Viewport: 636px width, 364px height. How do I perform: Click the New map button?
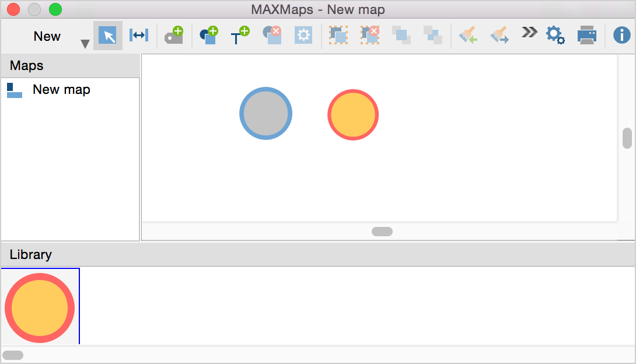[47, 36]
